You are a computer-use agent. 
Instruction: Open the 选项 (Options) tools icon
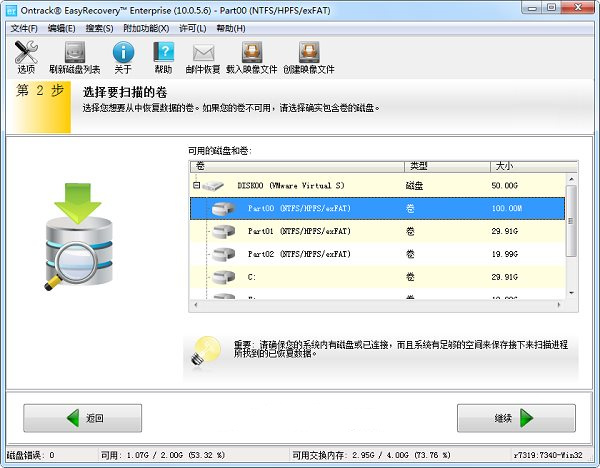pos(26,52)
